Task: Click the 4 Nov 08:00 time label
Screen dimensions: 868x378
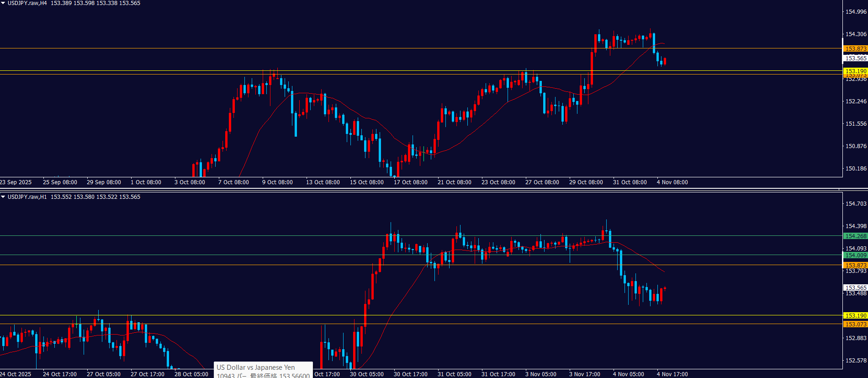Action: (x=672, y=182)
